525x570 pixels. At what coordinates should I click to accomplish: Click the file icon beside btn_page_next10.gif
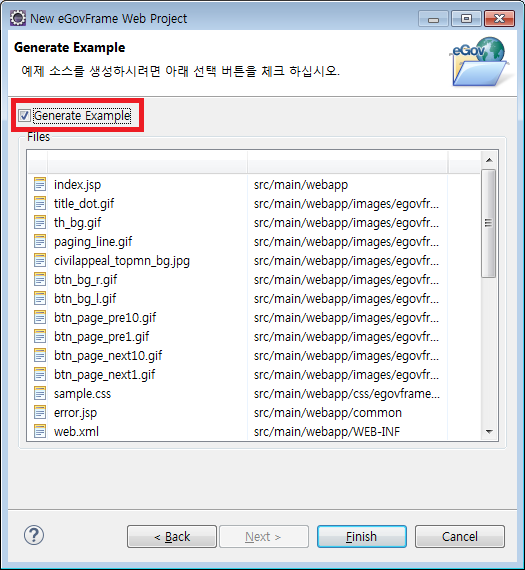[40, 355]
